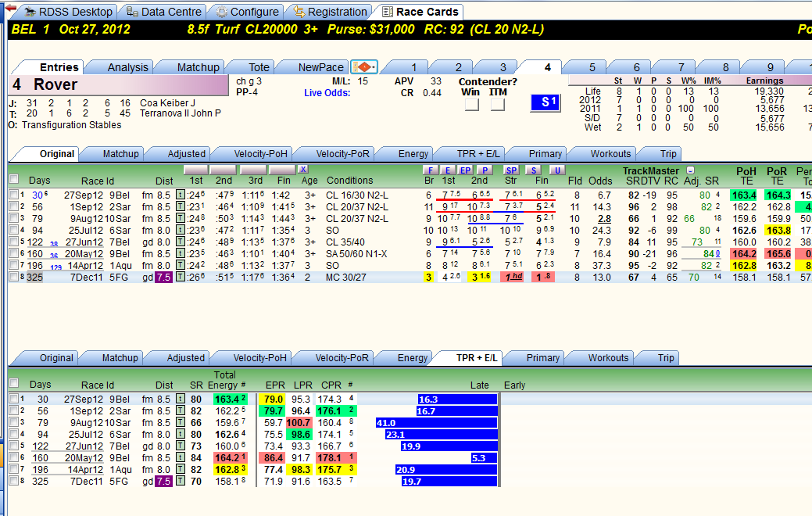The height and width of the screenshot is (516, 812).
Task: Click the blue S 1 button
Action: 546,102
